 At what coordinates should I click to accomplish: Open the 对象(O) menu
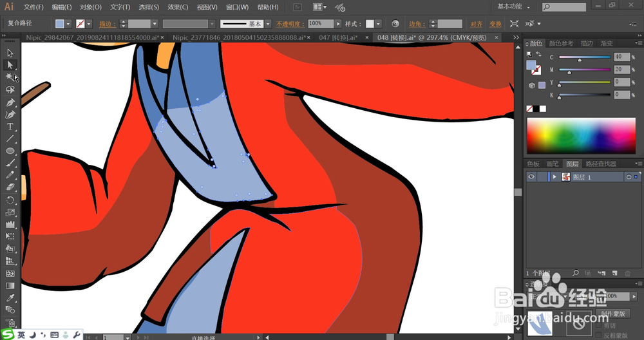coord(91,7)
